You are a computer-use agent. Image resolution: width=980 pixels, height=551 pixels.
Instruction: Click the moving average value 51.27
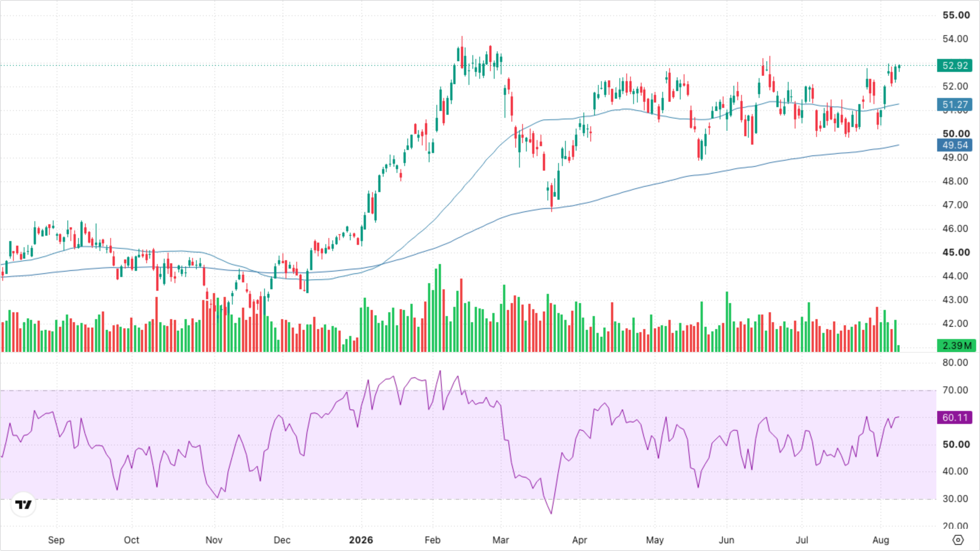point(955,104)
